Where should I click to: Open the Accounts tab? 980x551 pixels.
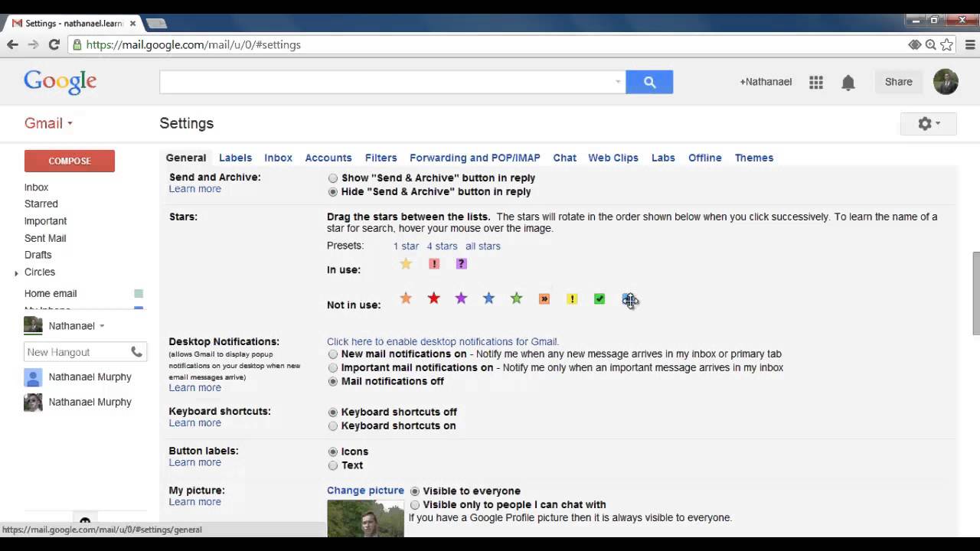tap(328, 158)
